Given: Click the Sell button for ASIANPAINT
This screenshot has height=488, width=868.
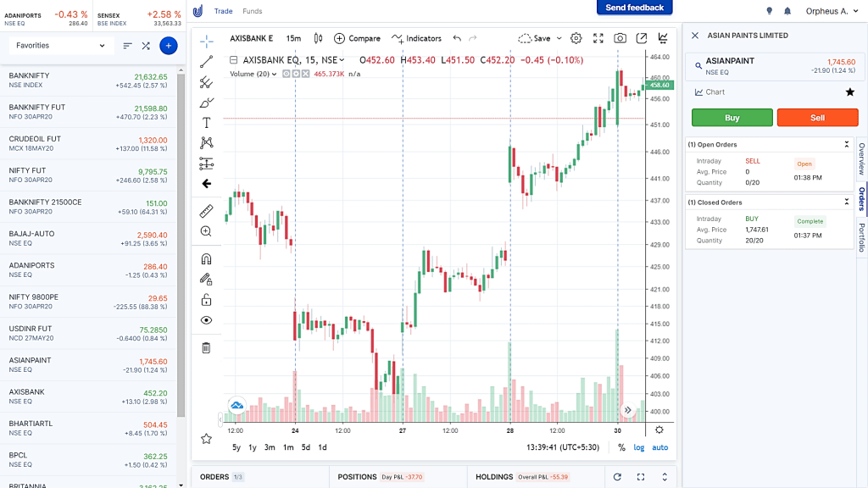Looking at the screenshot, I should (x=817, y=117).
